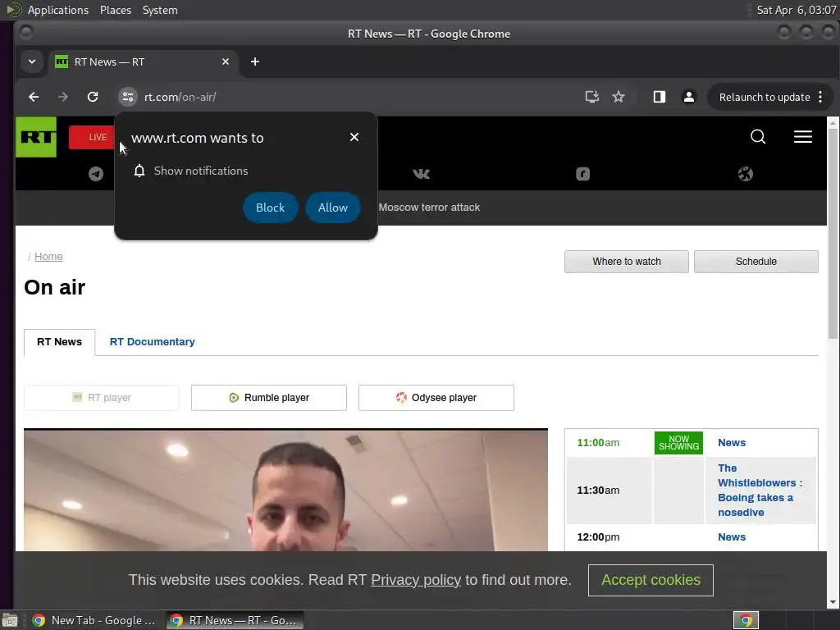Click Relaunch to update

pos(764,97)
